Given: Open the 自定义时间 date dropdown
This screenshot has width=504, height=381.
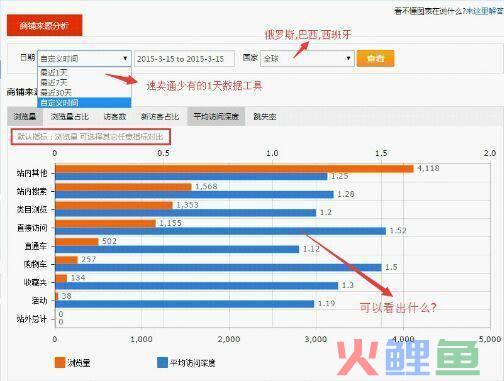Looking at the screenshot, I should pos(84,59).
